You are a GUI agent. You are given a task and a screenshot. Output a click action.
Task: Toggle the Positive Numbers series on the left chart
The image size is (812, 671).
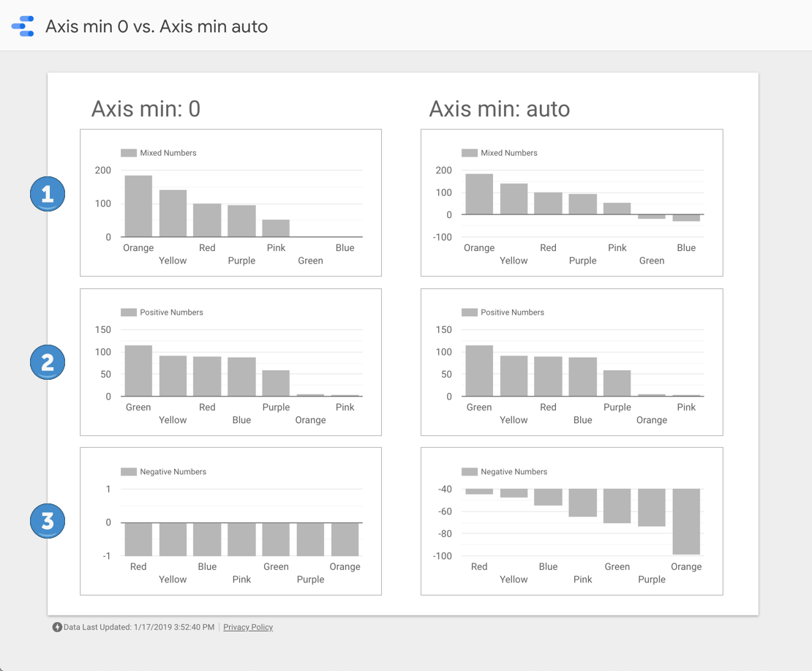click(129, 312)
